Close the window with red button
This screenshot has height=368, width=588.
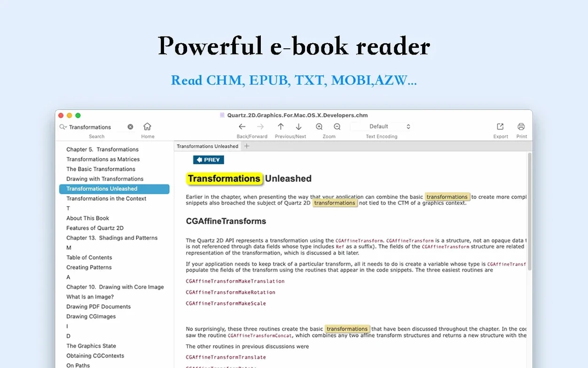61,115
